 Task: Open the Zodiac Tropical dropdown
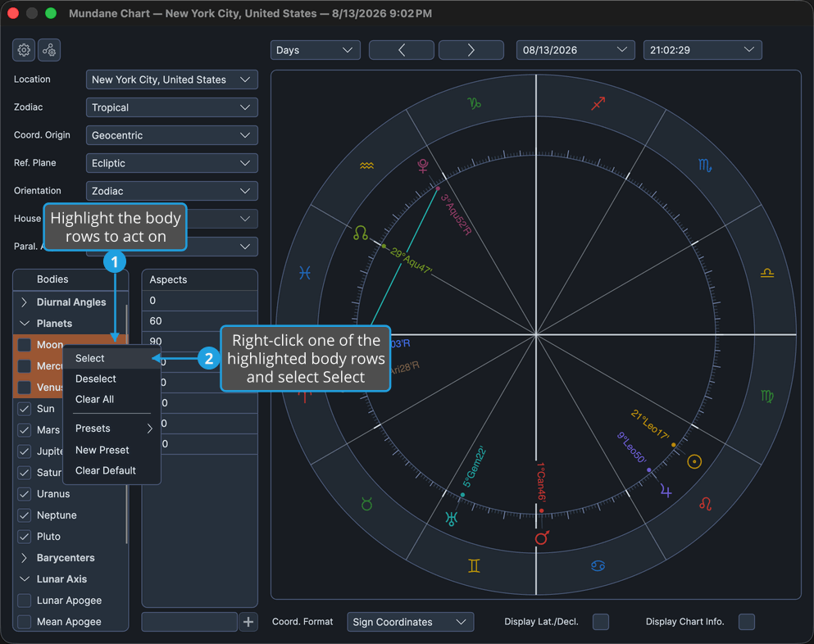pos(172,107)
